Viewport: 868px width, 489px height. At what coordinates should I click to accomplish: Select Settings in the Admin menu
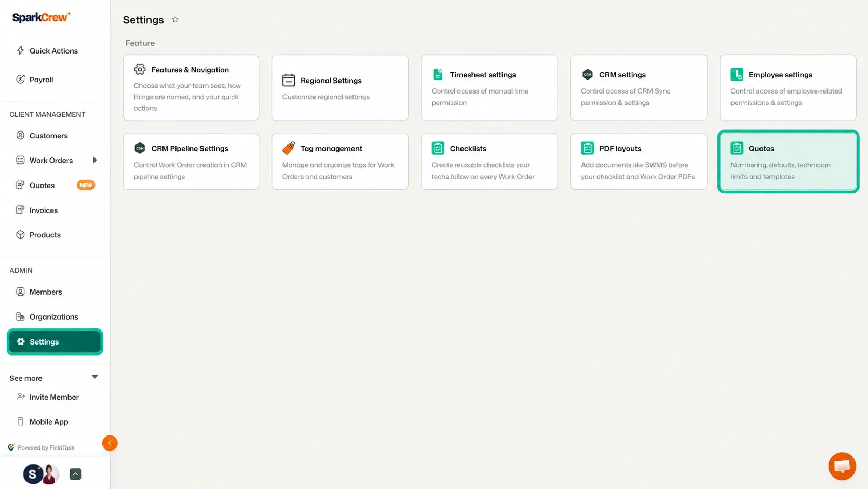pos(55,342)
